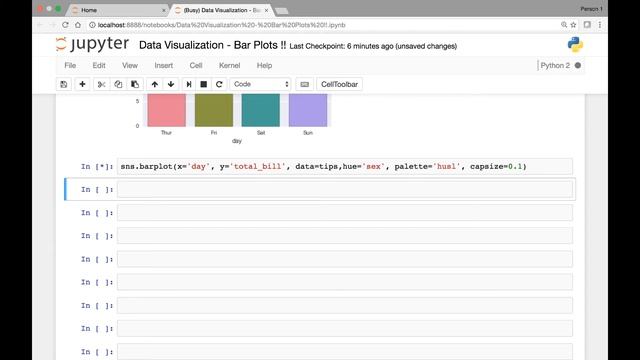
Task: Reload the browser page
Action: point(65,25)
